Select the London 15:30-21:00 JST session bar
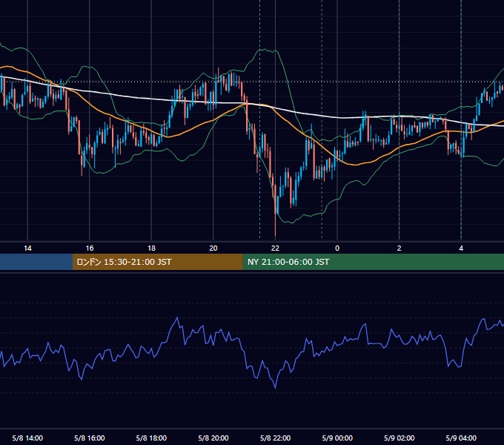 pos(157,262)
